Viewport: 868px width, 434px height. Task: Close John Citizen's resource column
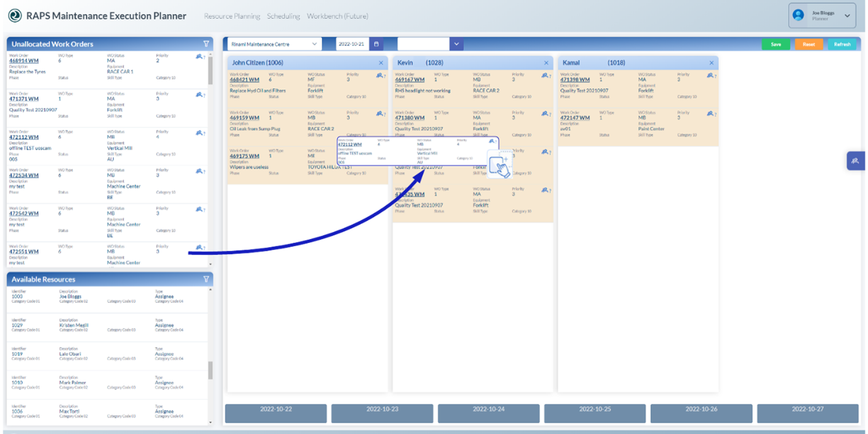pos(380,62)
